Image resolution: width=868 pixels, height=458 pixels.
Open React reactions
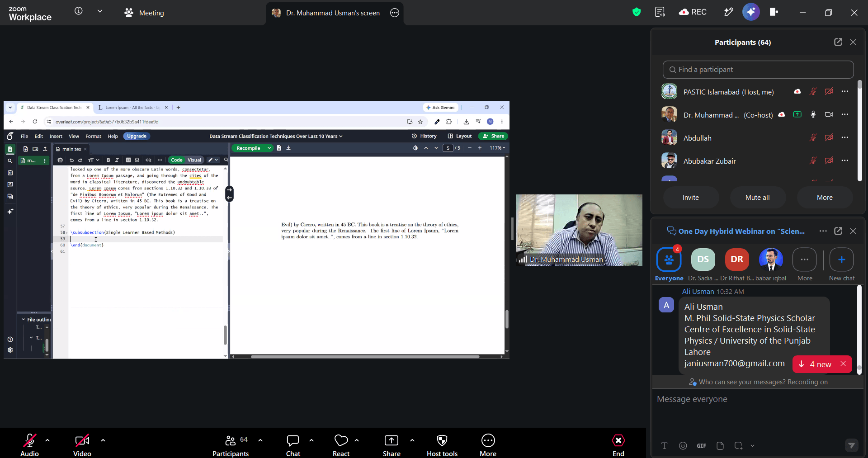(x=341, y=445)
